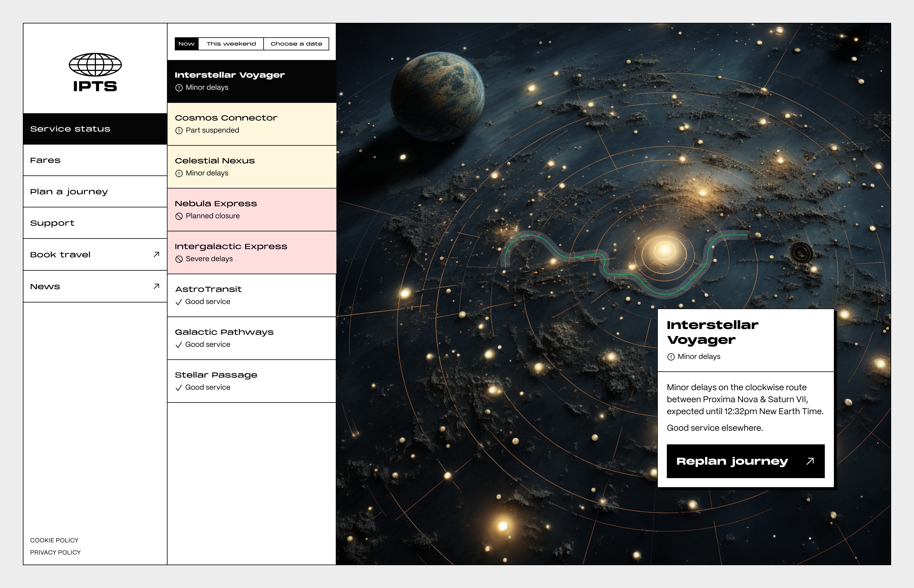Open the Privacy Policy link
The image size is (914, 588).
(55, 553)
